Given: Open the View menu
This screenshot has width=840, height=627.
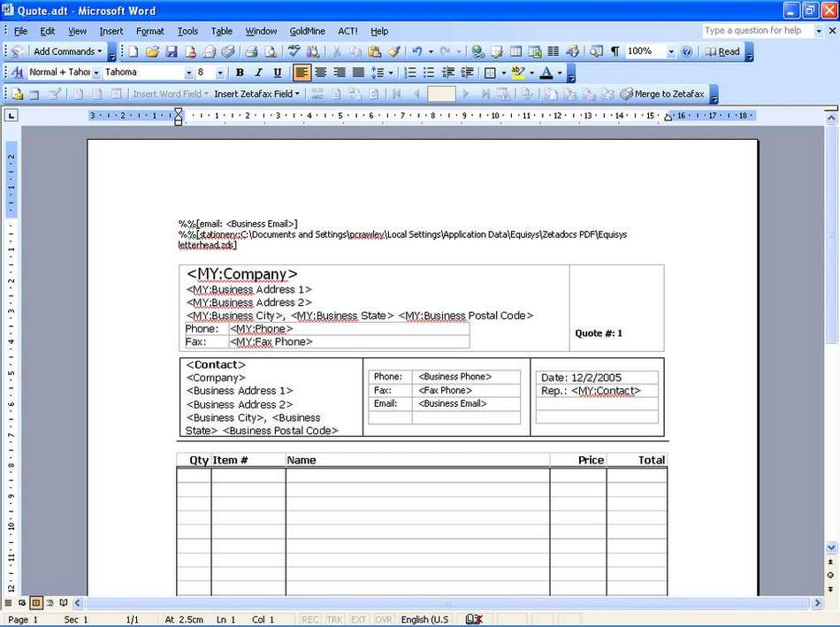Looking at the screenshot, I should [x=77, y=31].
